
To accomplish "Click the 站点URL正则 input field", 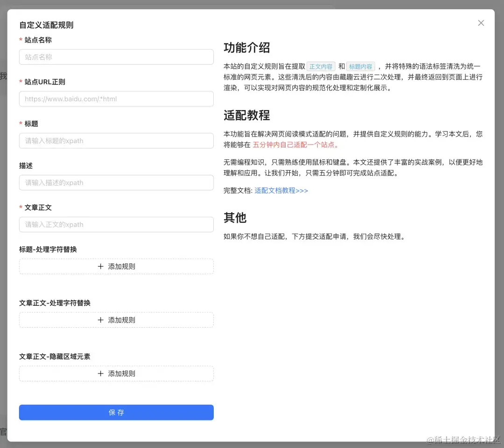I will click(116, 99).
